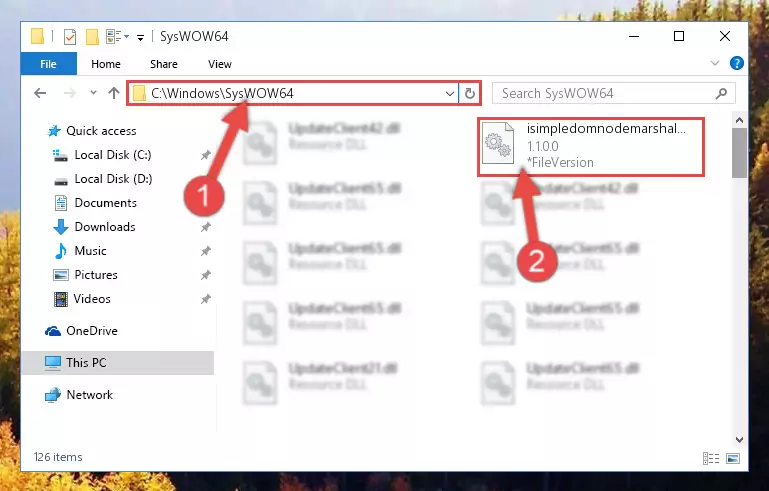Click the vertical scrollbar thumb
769x491 pixels.
pyautogui.click(x=740, y=153)
